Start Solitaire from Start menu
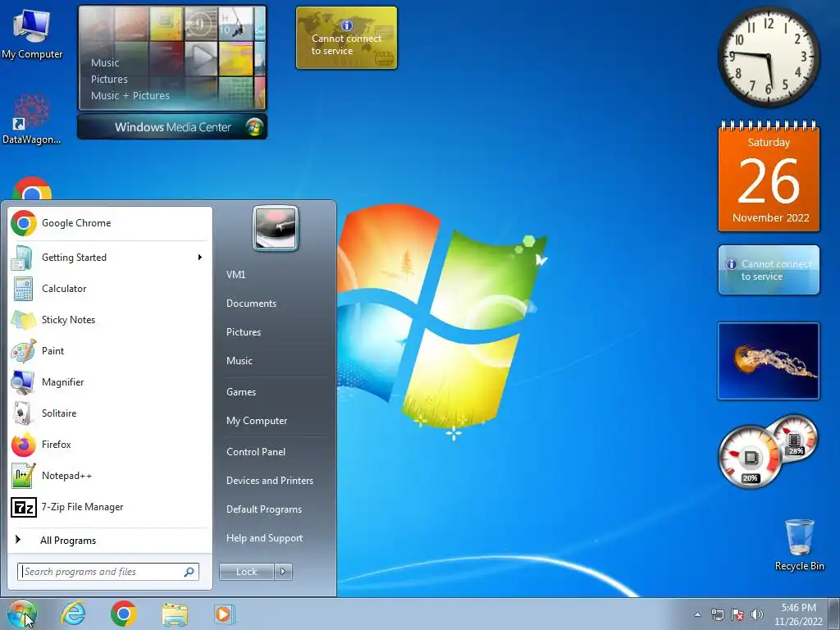 (x=110, y=413)
